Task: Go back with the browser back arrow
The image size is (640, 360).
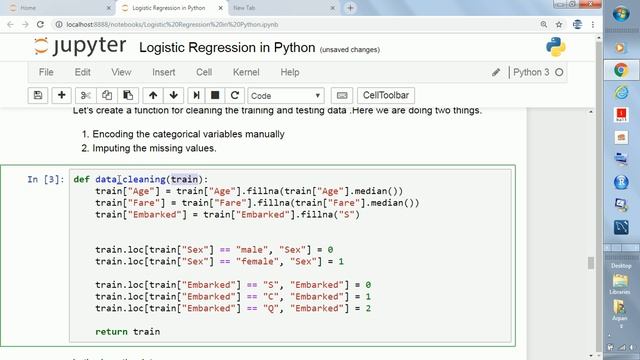Action: [10, 24]
